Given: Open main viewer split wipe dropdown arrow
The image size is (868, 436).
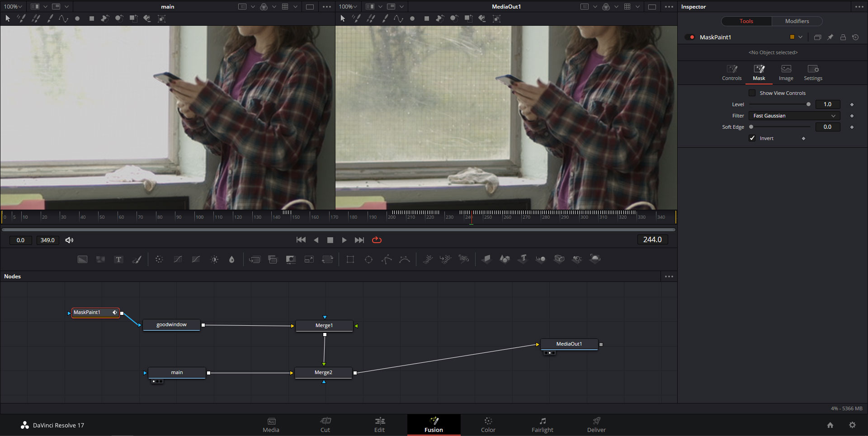Looking at the screenshot, I should point(45,7).
